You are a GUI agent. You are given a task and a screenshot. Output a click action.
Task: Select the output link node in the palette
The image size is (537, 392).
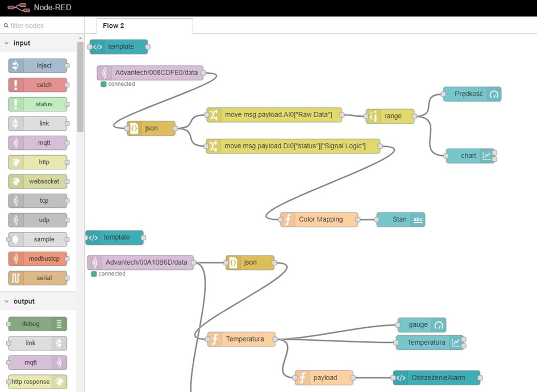pyautogui.click(x=38, y=343)
